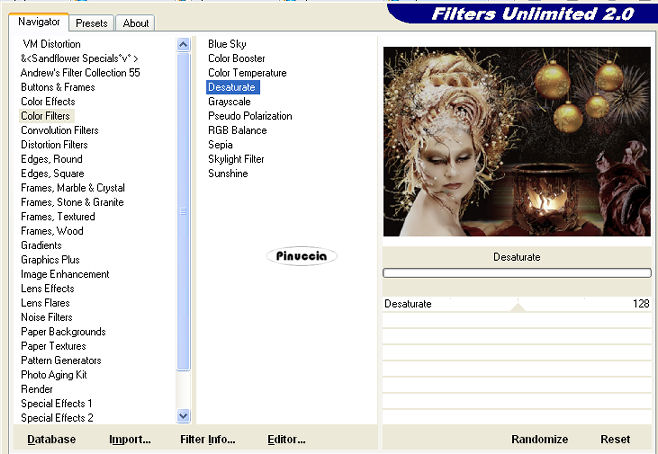Click the preview image thumbnail
Screen dimensions: 658x454
click(x=517, y=141)
